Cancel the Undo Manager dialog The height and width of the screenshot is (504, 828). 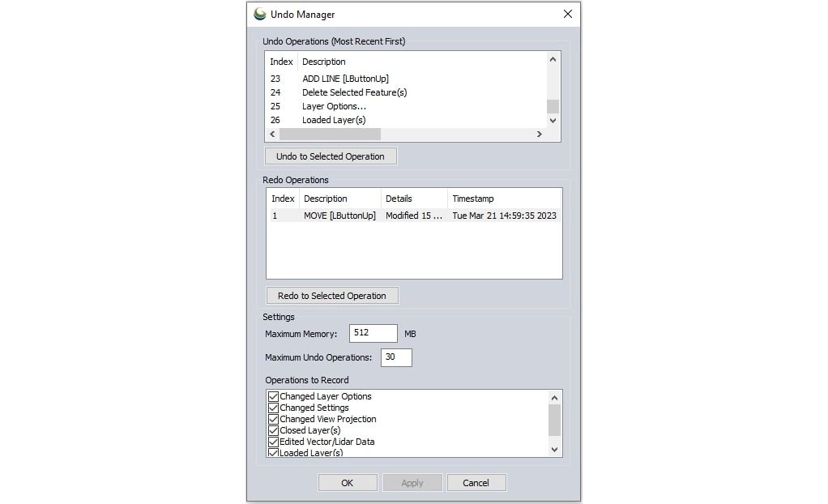click(476, 483)
